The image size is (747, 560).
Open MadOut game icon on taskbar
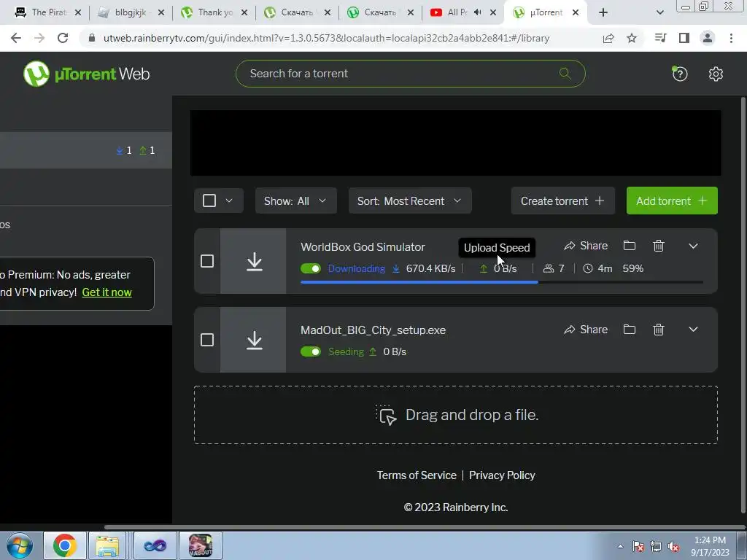pyautogui.click(x=201, y=545)
